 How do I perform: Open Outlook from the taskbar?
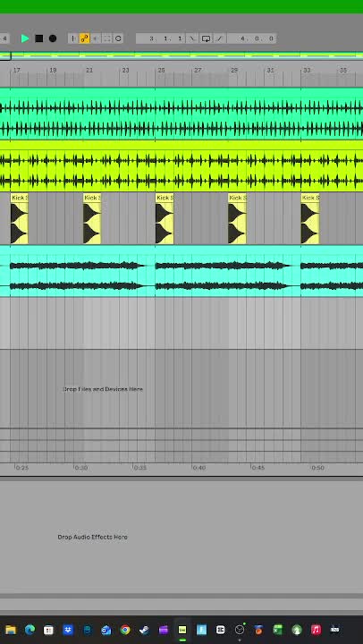point(106,630)
